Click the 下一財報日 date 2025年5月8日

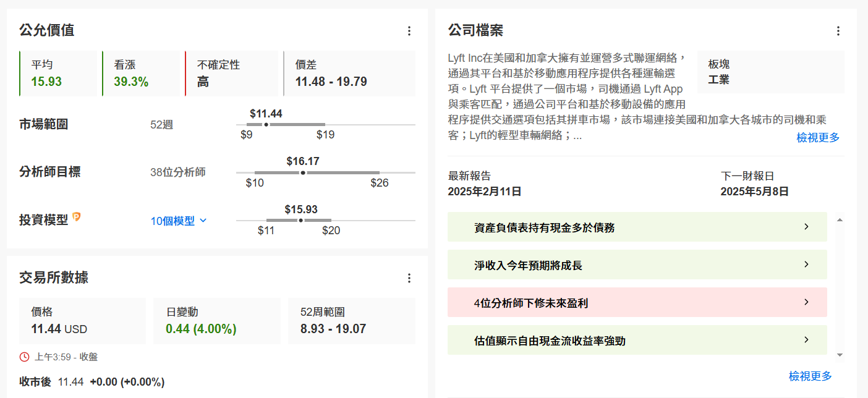pos(755,192)
